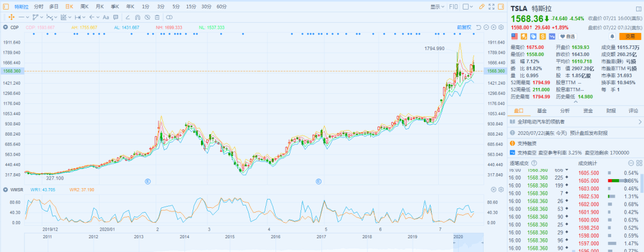Screen dimensions: 644x252
Task: Switch to 分时 intraday chart
Action: click(39, 7)
